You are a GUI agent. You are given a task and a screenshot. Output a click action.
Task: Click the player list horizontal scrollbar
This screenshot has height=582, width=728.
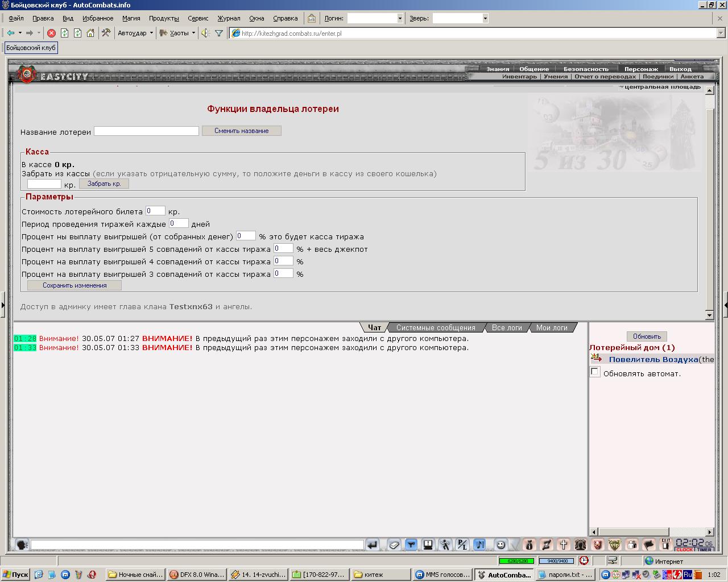[x=652, y=532]
